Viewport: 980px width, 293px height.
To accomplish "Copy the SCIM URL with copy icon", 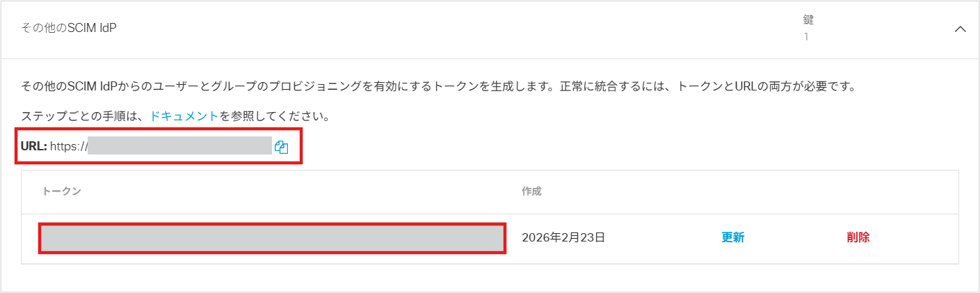I will [281, 147].
